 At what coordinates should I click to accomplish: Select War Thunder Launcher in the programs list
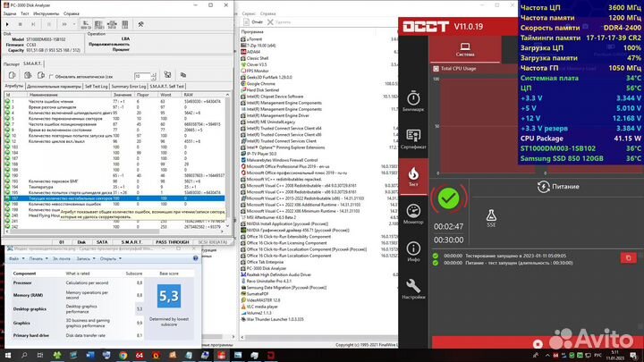click(x=275, y=319)
